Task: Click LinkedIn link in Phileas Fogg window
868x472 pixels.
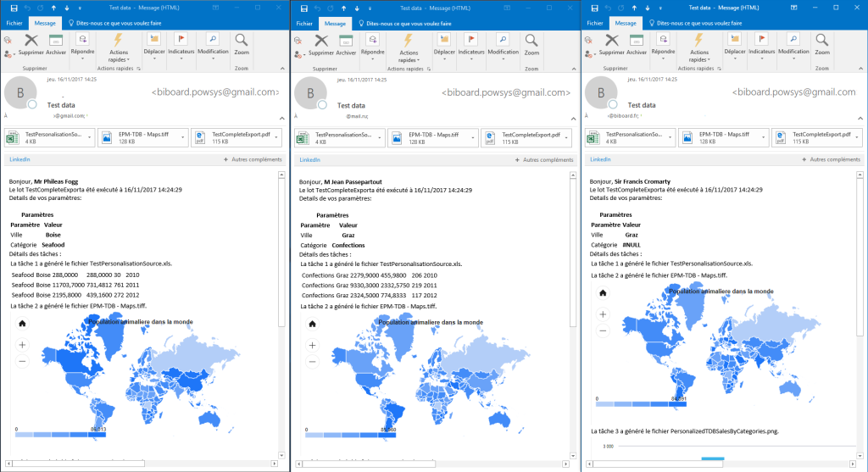Action: pos(19,159)
